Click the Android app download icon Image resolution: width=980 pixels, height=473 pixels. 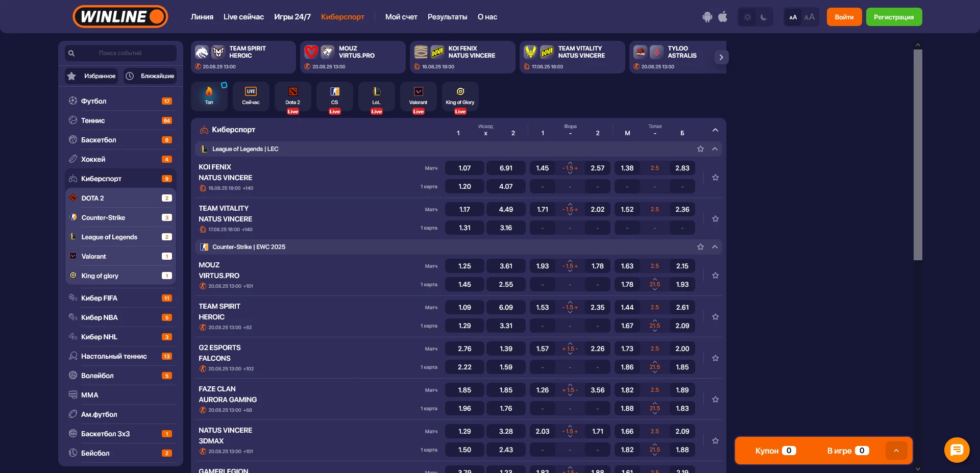[x=707, y=17]
